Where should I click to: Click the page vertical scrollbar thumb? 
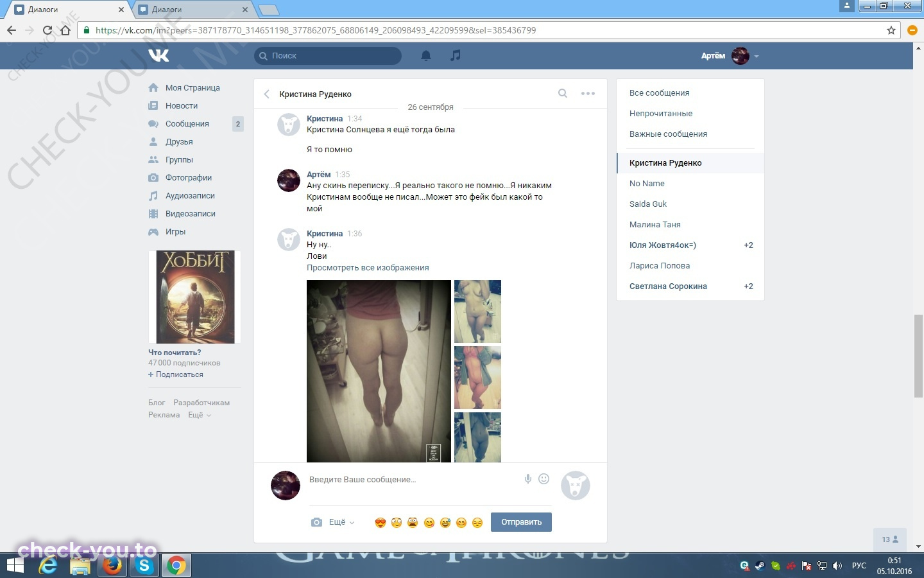pyautogui.click(x=918, y=356)
